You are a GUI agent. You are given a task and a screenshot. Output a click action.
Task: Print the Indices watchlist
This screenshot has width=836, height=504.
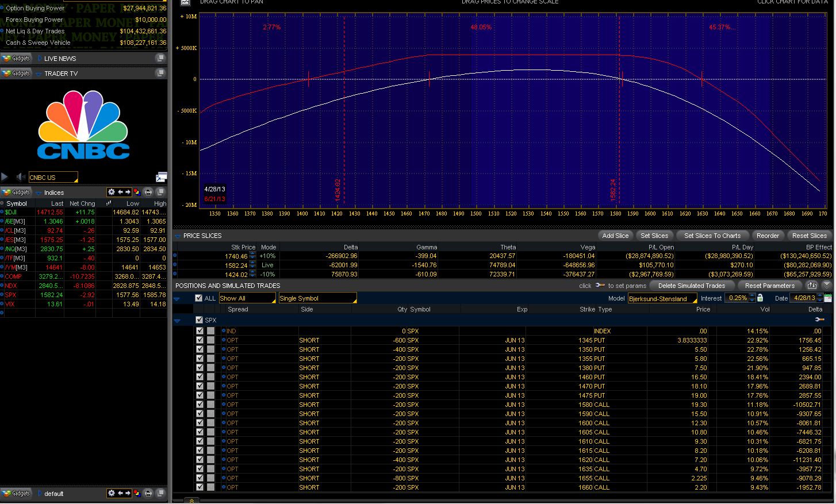(x=148, y=192)
